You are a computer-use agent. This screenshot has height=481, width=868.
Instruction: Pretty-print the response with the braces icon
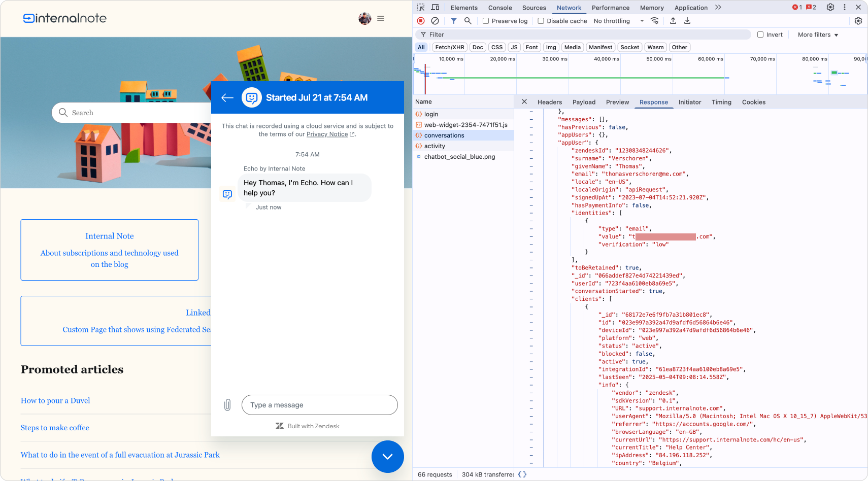click(522, 474)
